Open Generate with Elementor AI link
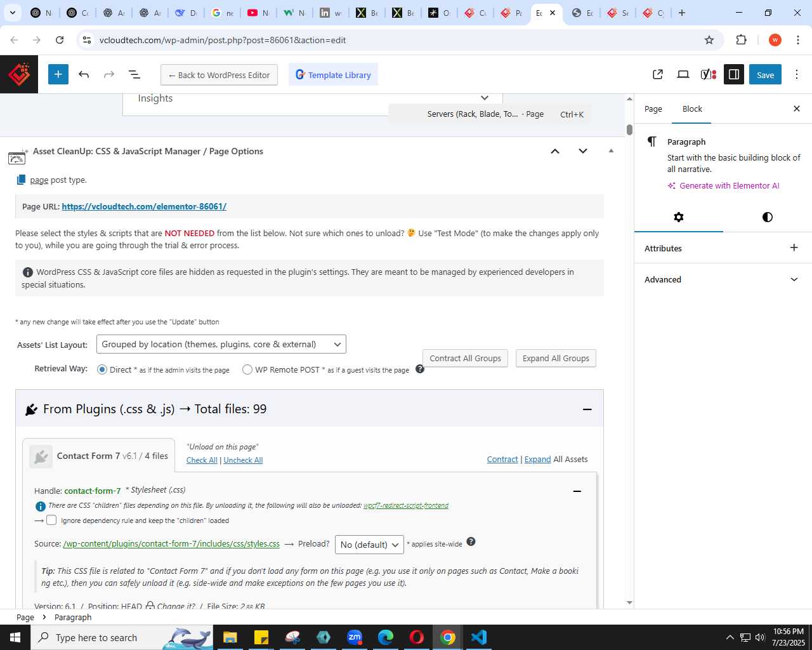The height and width of the screenshot is (650, 812). point(723,185)
